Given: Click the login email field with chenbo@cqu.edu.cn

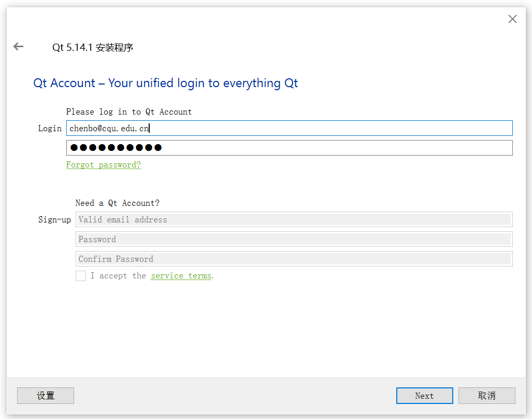Looking at the screenshot, I should (289, 128).
